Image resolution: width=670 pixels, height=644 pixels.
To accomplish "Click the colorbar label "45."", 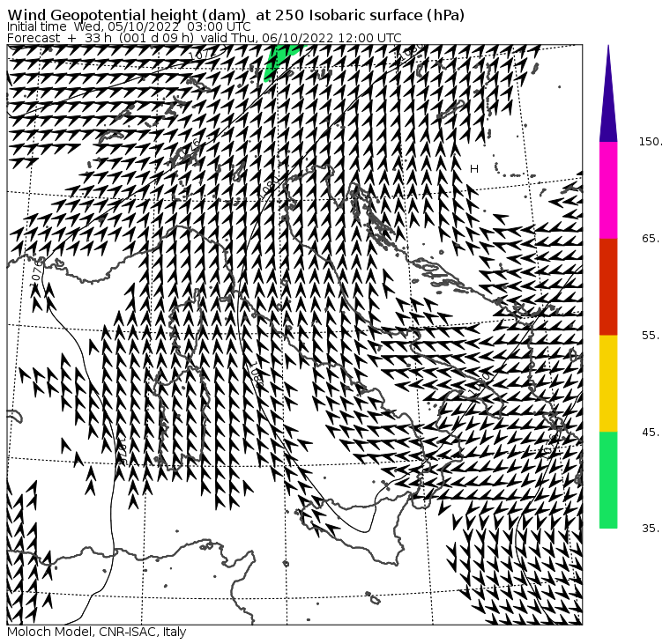I will tap(651, 433).
